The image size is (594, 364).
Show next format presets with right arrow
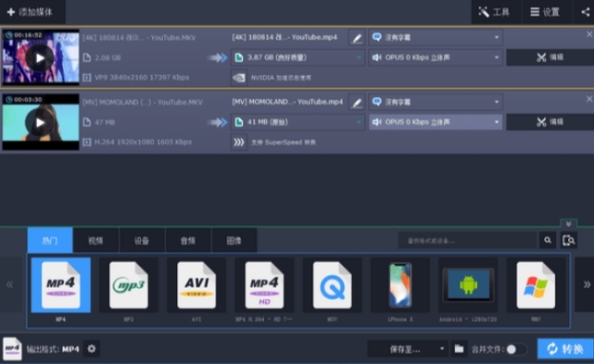(x=587, y=284)
